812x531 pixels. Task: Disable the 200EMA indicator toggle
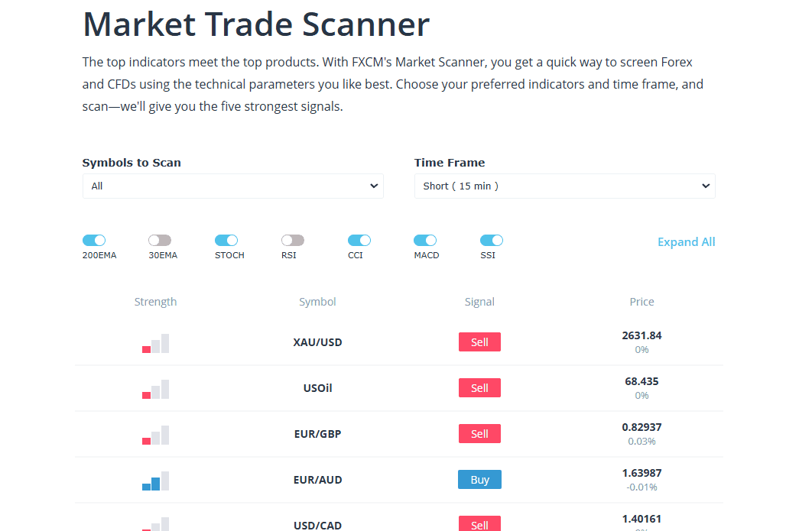click(x=94, y=240)
